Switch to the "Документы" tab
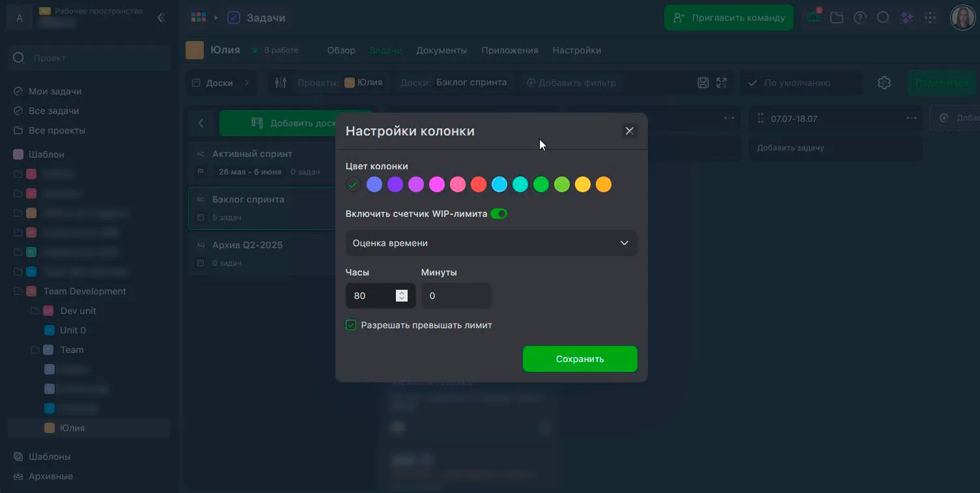Screen dimensions: 980x493 click(x=441, y=50)
